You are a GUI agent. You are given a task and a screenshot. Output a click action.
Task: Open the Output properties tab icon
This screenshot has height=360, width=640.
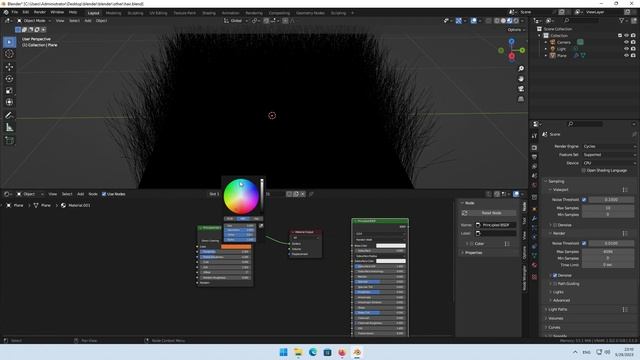tap(534, 157)
